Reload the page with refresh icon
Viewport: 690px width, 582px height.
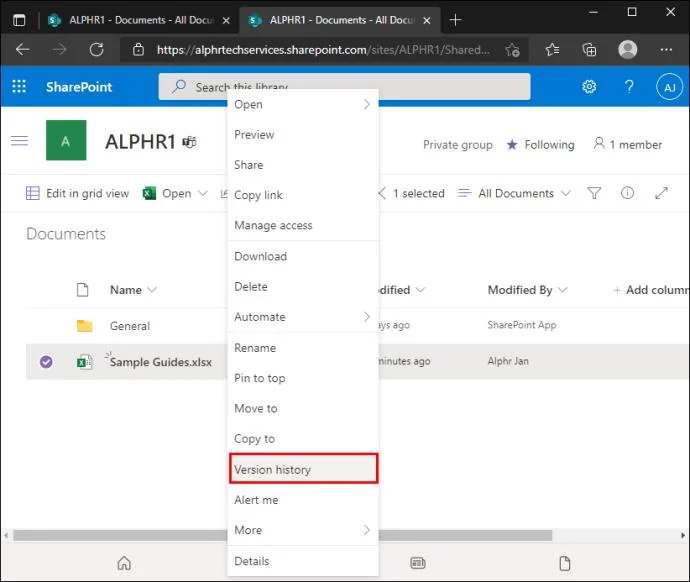pyautogui.click(x=96, y=49)
